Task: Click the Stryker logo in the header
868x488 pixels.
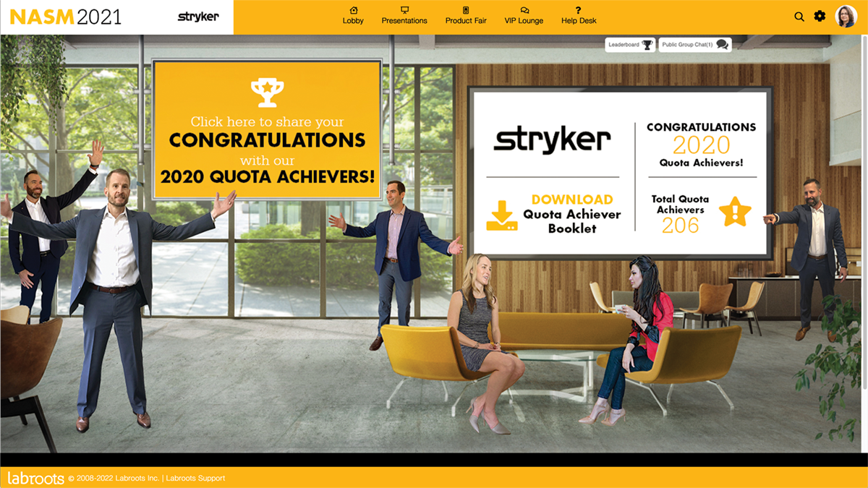Action: coord(198,17)
